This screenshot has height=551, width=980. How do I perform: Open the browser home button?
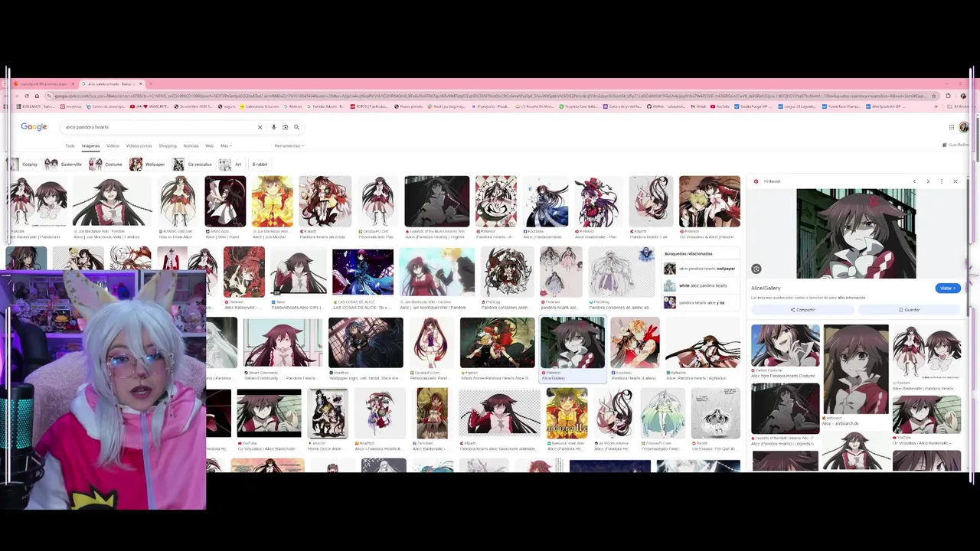37,96
